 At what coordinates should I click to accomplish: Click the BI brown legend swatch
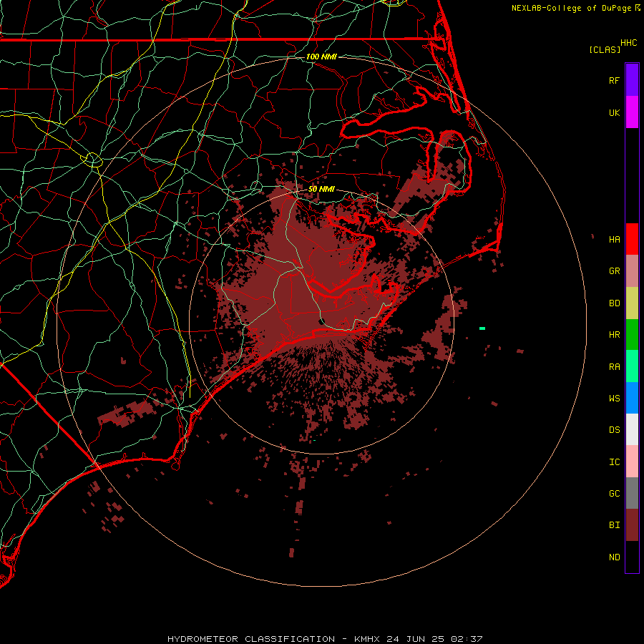point(632,525)
